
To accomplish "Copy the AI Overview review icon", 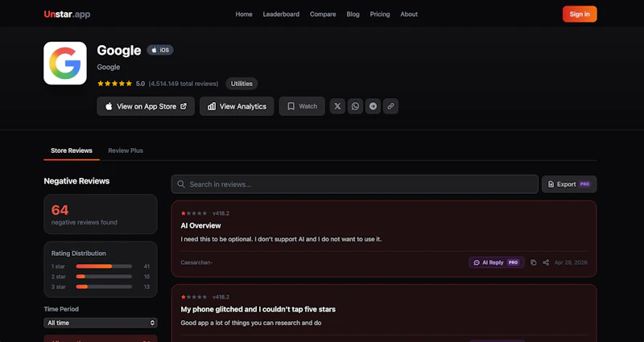I will click(533, 262).
